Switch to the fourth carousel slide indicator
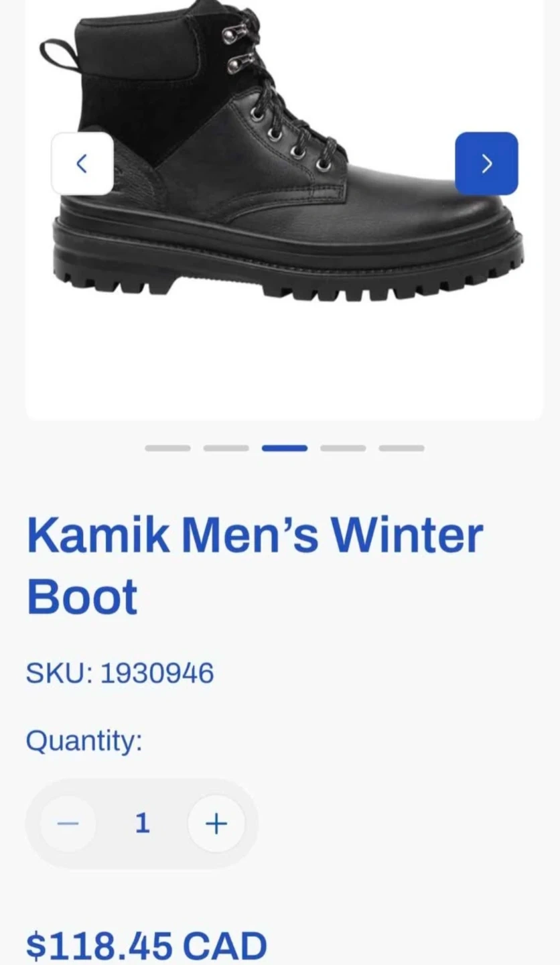 (343, 448)
